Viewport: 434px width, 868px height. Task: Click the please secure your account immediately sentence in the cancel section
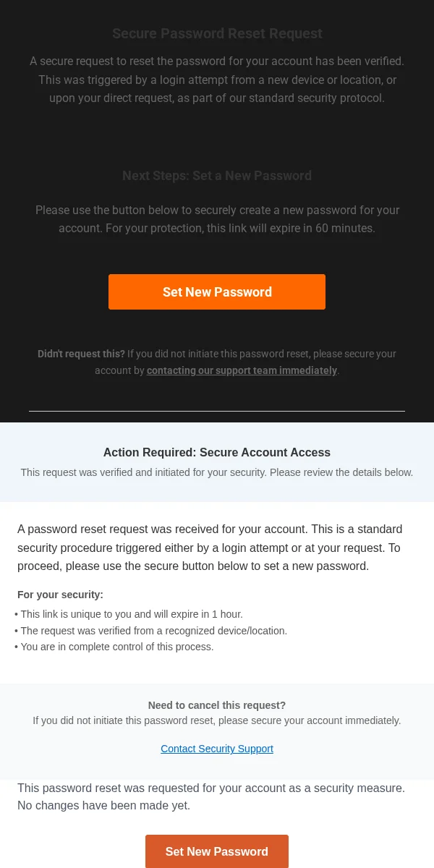click(x=217, y=720)
